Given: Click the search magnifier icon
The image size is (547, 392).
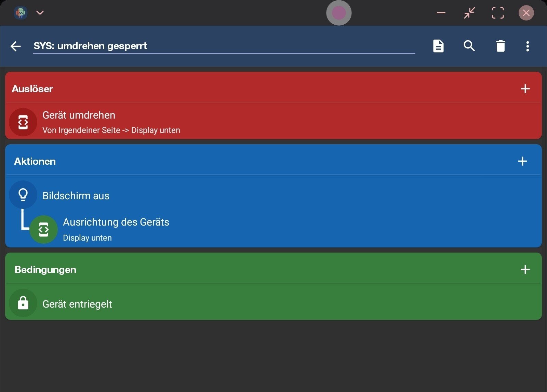Looking at the screenshot, I should point(469,46).
